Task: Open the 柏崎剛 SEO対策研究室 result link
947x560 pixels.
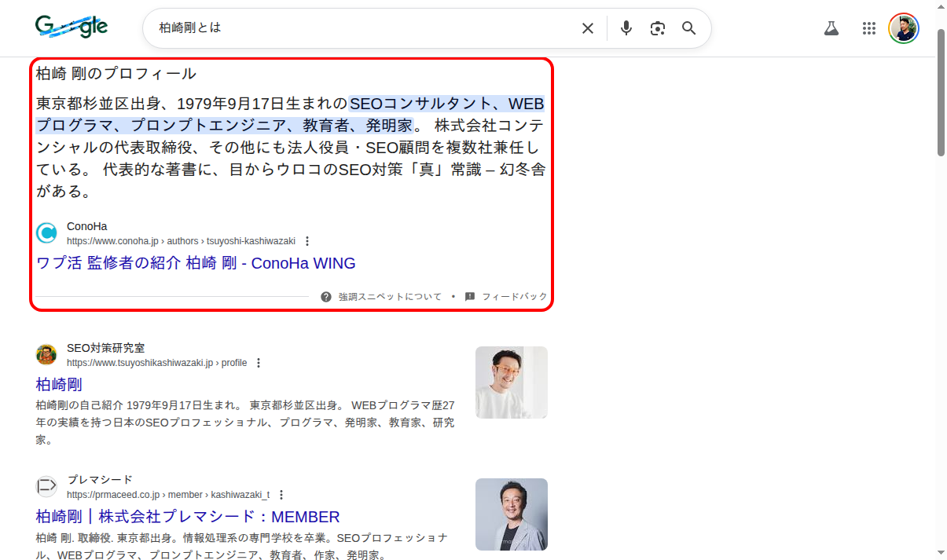Action: tap(59, 385)
